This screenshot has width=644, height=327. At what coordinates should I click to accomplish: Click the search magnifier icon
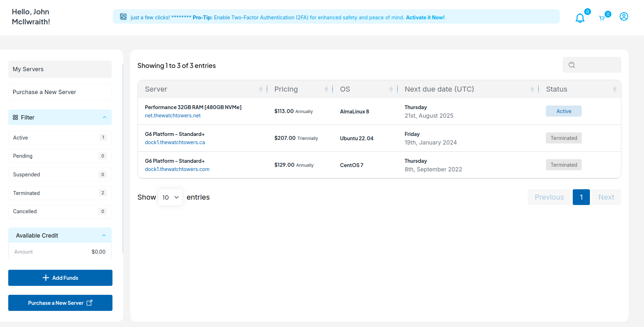tap(572, 65)
